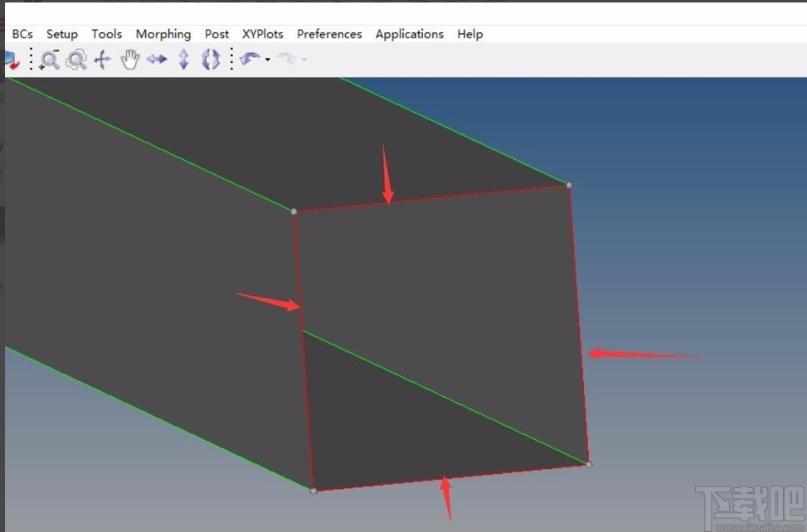Open the Help menu
This screenshot has height=532, width=807.
[x=470, y=34]
